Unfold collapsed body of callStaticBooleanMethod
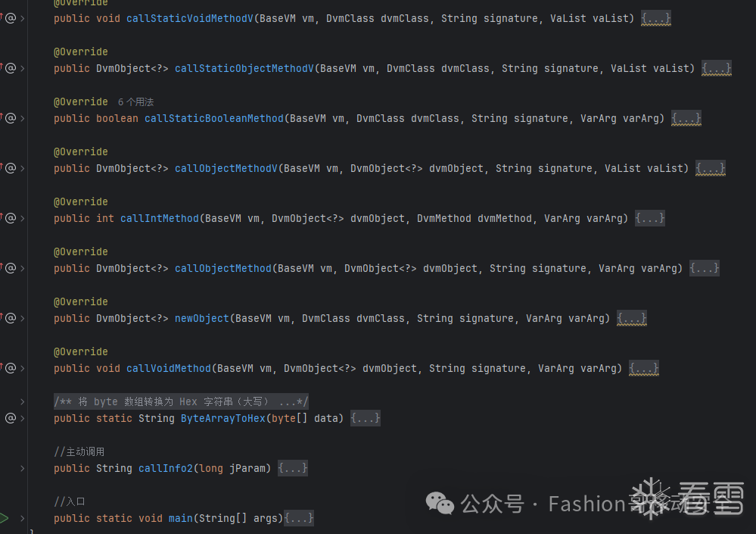Screen dimensions: 756x534 (x=686, y=118)
